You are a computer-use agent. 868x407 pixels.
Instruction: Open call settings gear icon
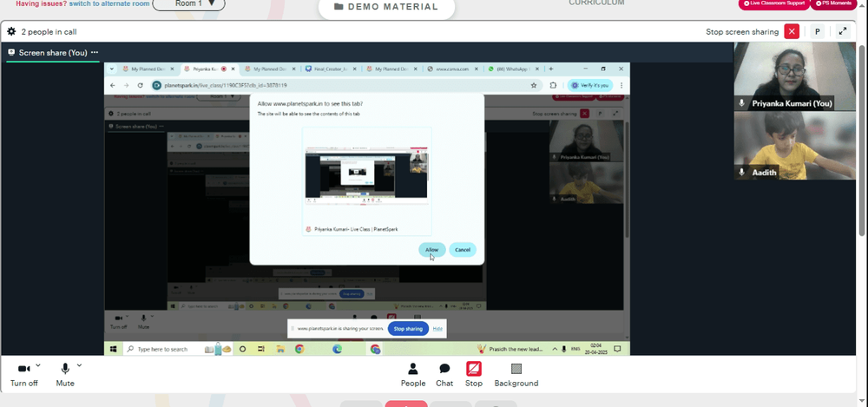[x=11, y=31]
